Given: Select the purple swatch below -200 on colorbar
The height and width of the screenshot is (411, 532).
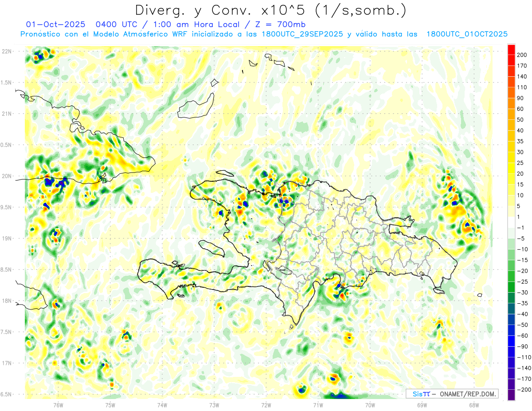Looking at the screenshot, I should (x=511, y=395).
